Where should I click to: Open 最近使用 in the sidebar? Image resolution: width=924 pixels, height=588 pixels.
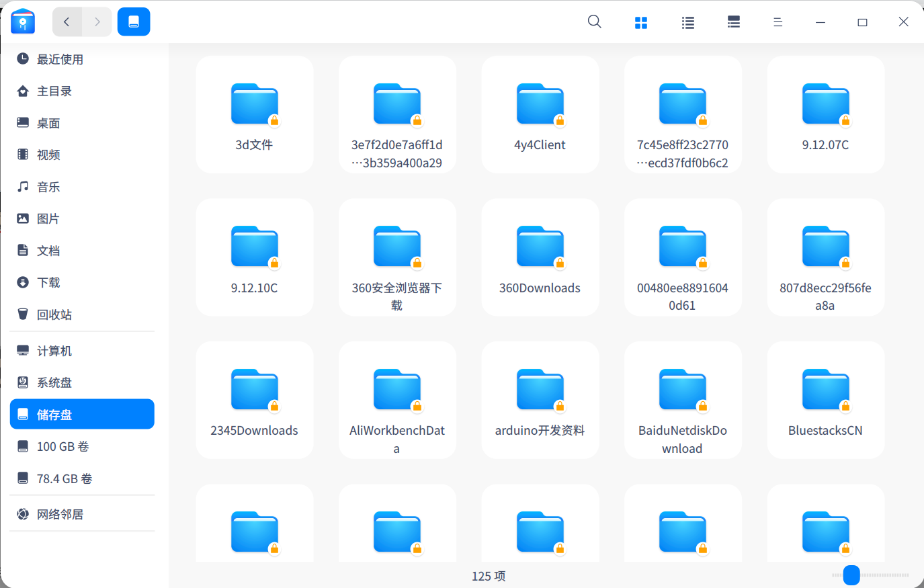click(60, 59)
